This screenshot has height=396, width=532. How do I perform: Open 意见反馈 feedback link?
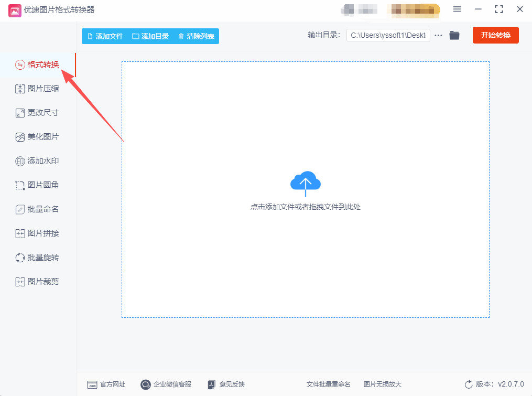(x=226, y=384)
